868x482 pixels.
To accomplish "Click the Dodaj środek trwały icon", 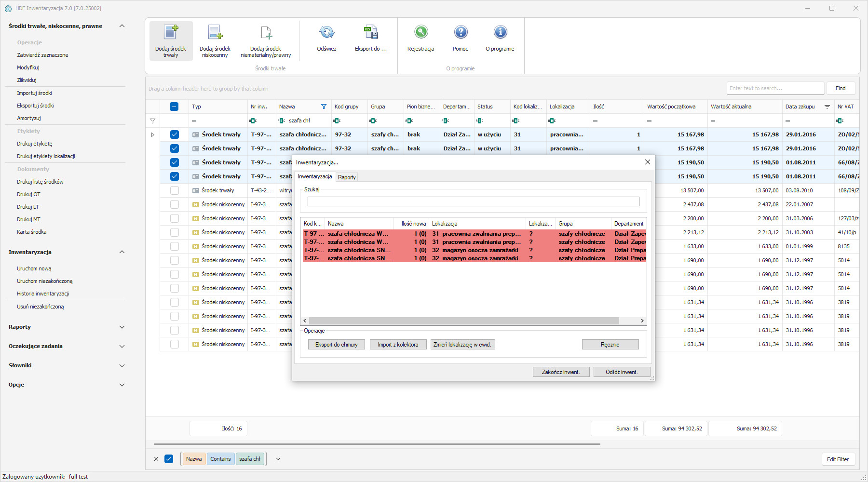I will [x=171, y=32].
